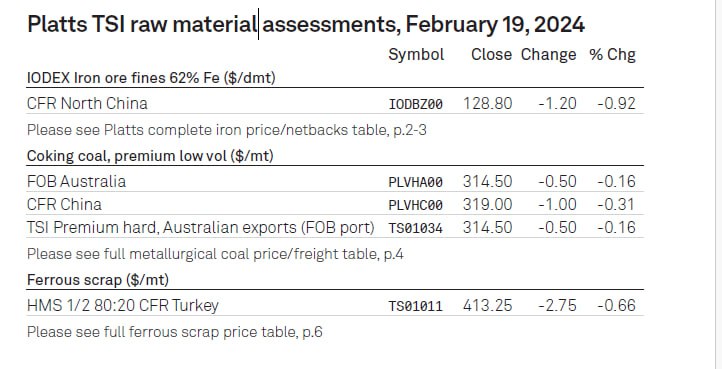The image size is (722, 369).
Task: Click the full ferrous scrap price table note
Action: (175, 332)
